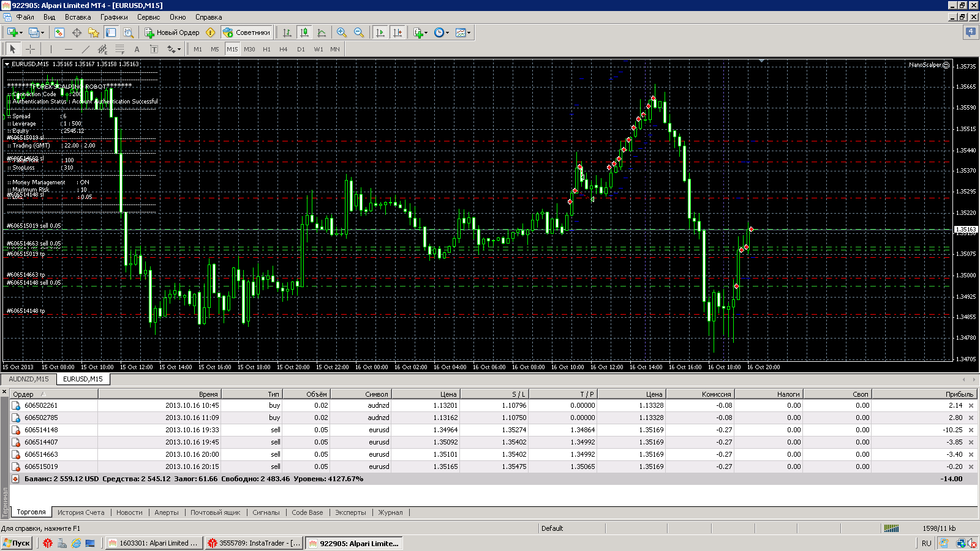Image resolution: width=980 pixels, height=551 pixels.
Task: Click the Periods clock icon
Action: point(439,32)
